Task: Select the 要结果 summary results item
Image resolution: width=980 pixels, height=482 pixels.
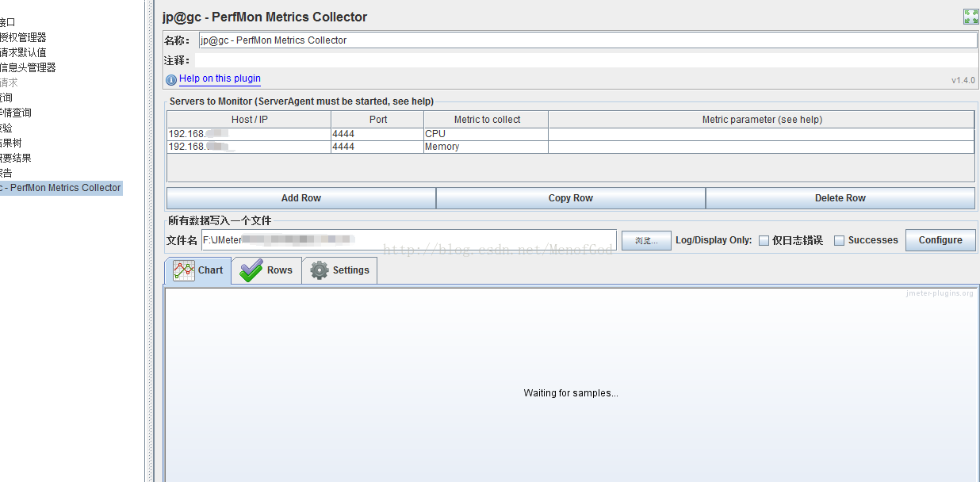Action: (x=16, y=158)
